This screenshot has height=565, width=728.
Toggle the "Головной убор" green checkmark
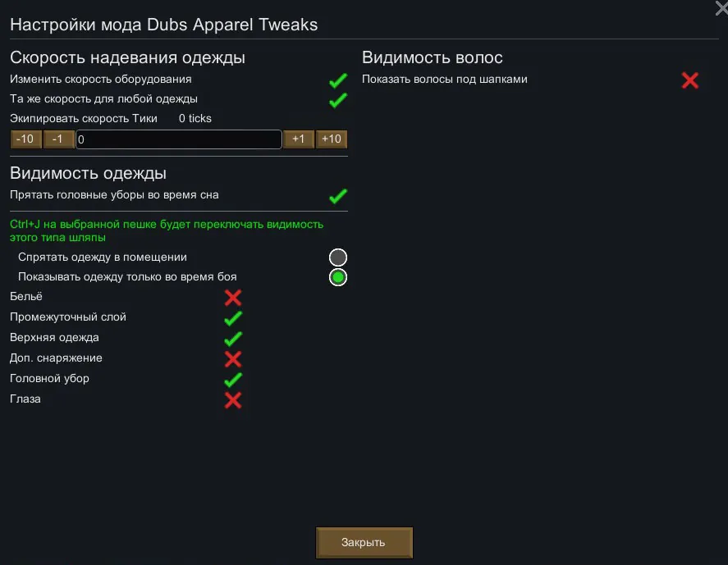233,379
